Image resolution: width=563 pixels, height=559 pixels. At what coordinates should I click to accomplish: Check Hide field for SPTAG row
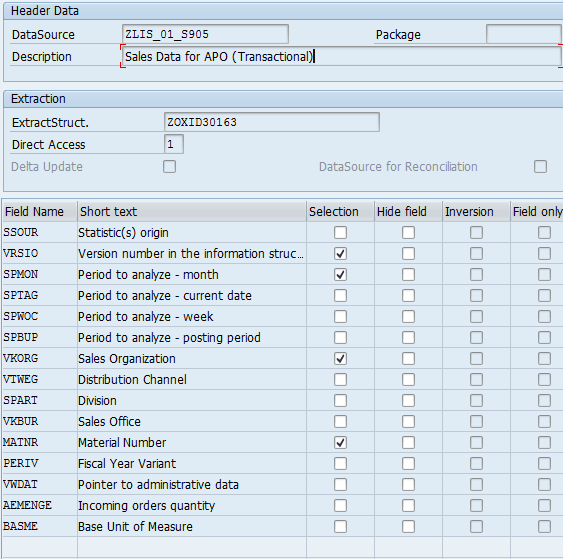pyautogui.click(x=409, y=295)
